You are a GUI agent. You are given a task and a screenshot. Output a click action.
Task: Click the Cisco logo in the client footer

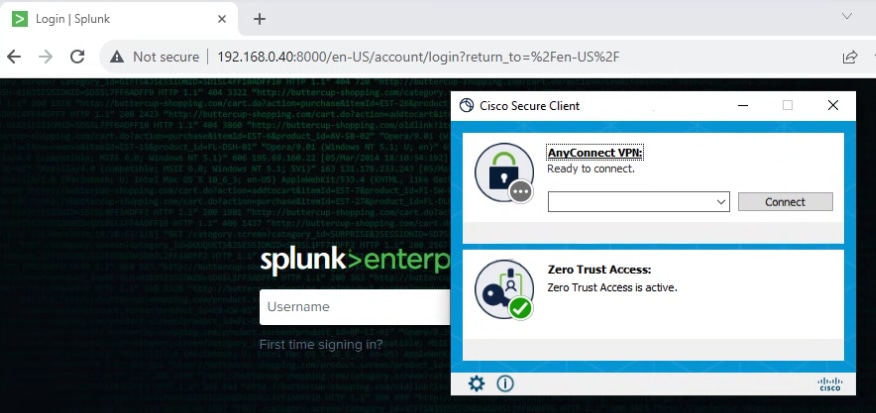tap(830, 384)
